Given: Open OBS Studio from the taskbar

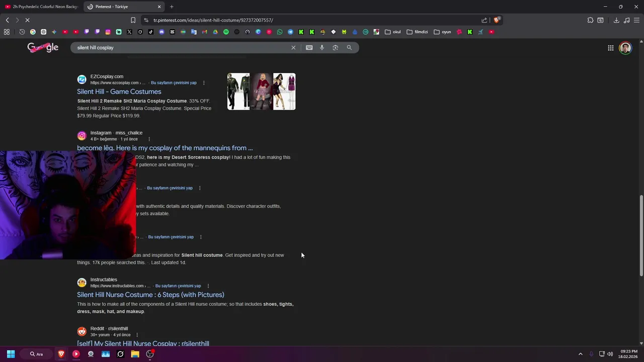Looking at the screenshot, I should tap(150, 354).
